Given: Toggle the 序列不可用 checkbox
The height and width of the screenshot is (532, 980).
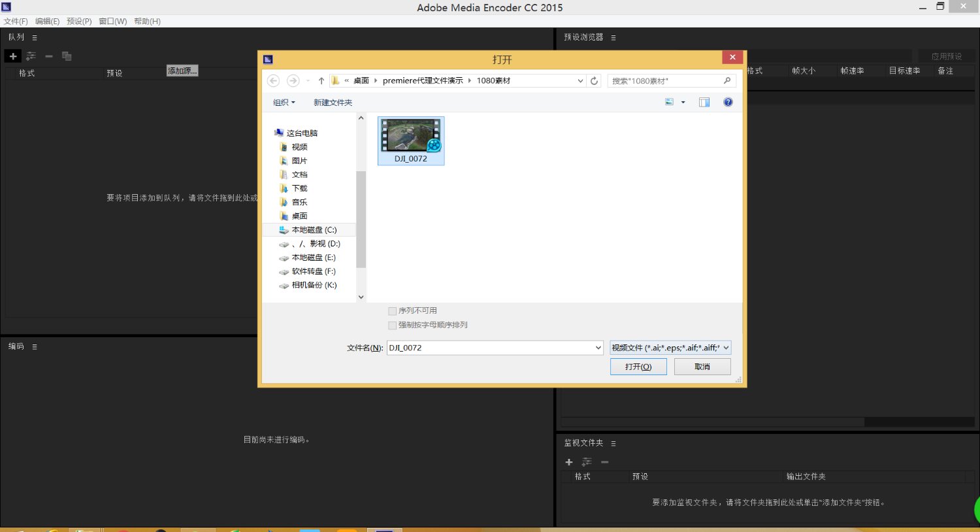Looking at the screenshot, I should [392, 311].
